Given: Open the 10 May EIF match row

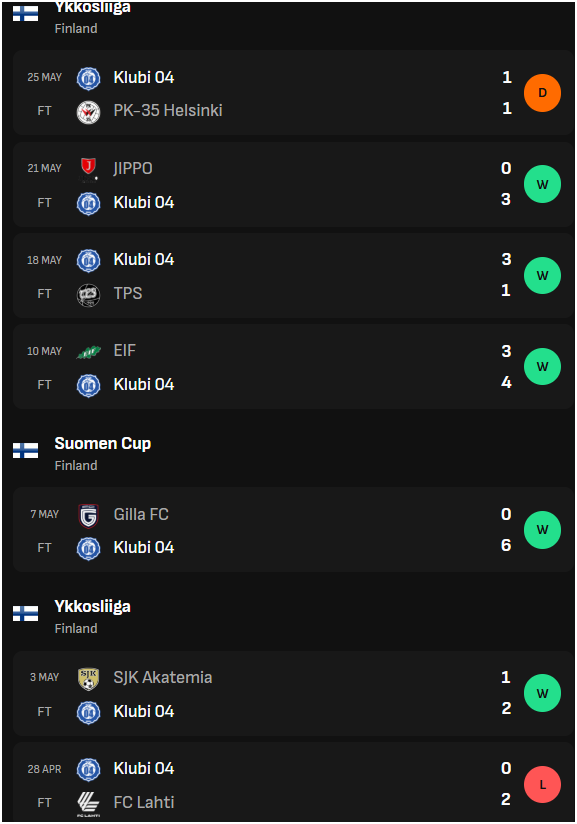Looking at the screenshot, I should (x=293, y=367).
